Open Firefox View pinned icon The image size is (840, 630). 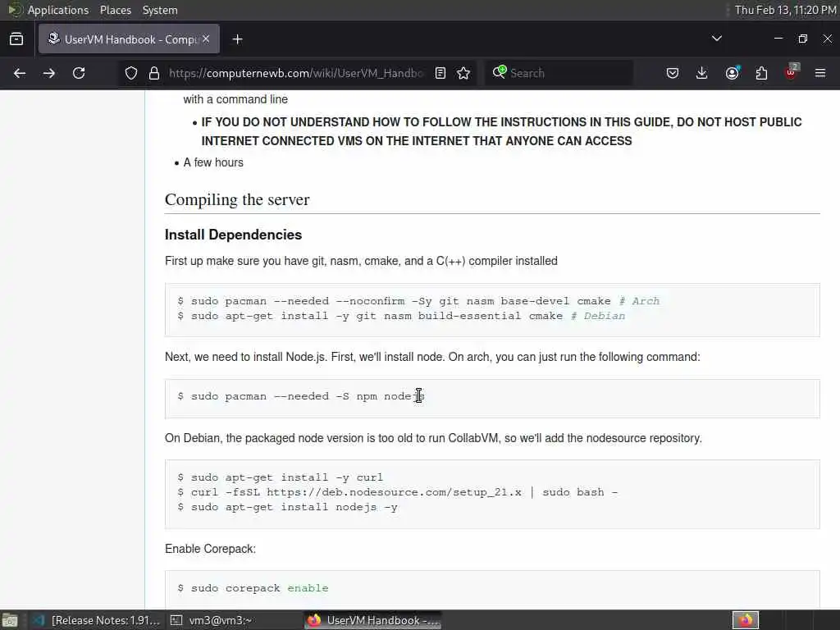(x=16, y=39)
